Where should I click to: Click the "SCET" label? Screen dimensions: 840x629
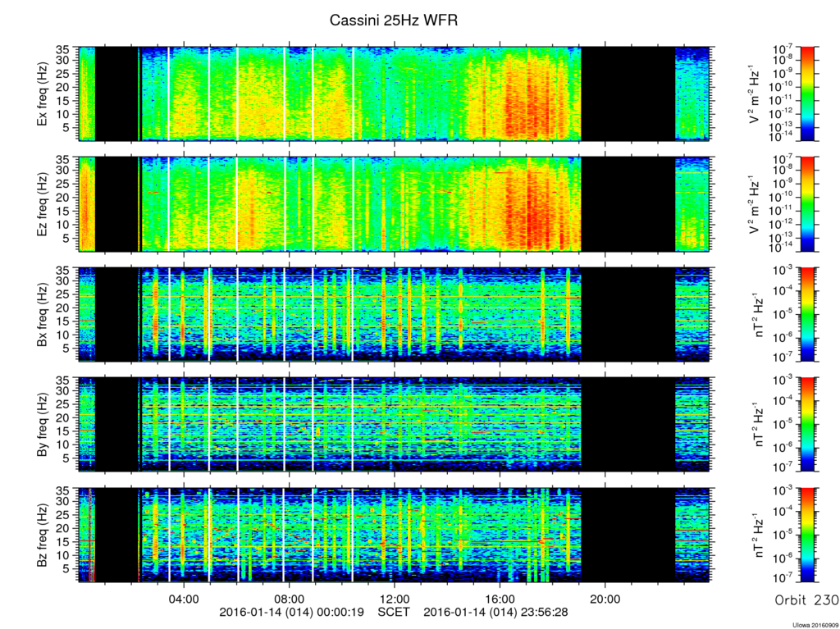click(394, 612)
